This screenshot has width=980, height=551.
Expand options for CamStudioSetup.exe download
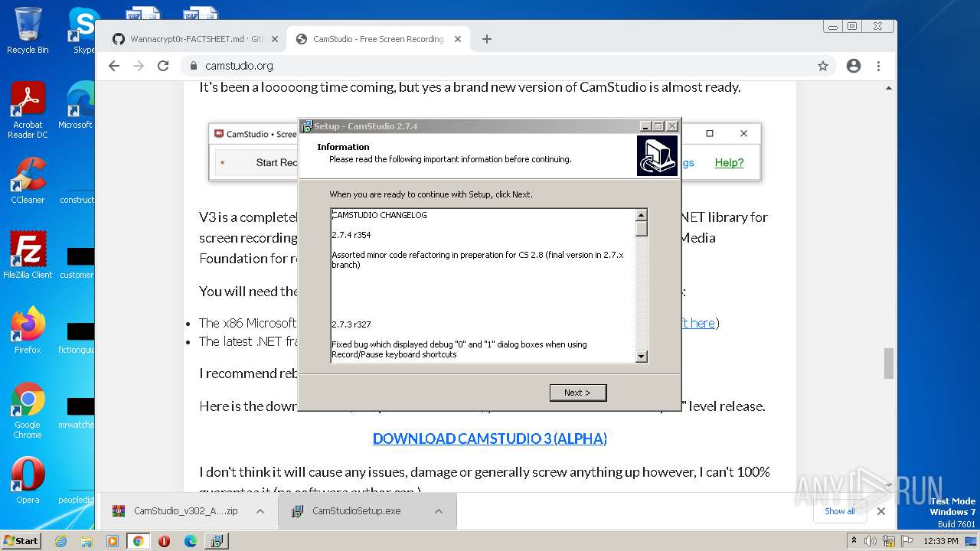pos(439,511)
